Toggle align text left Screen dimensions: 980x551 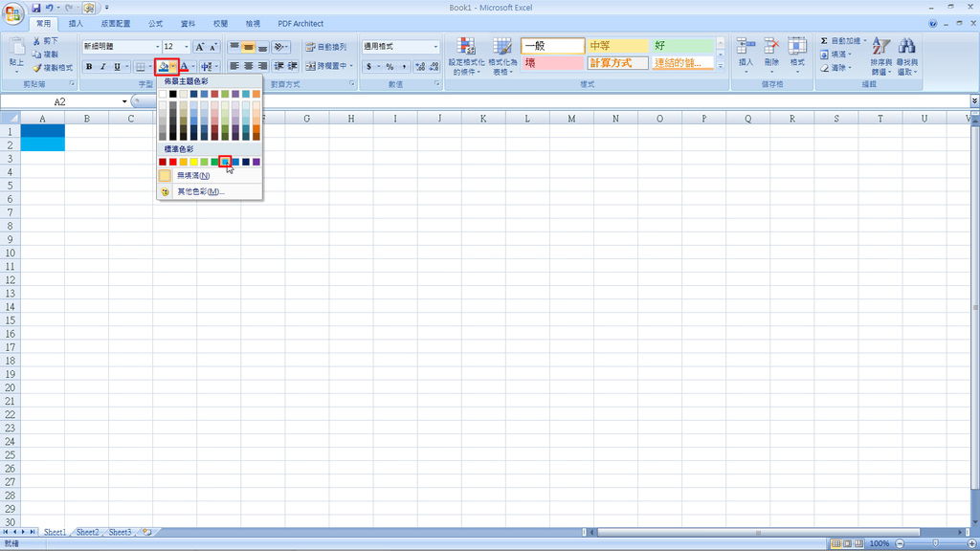pos(234,66)
